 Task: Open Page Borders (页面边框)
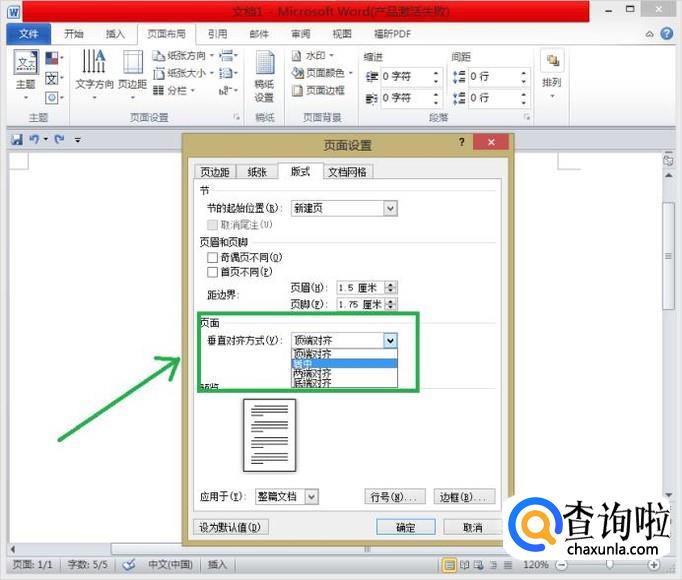(x=318, y=90)
